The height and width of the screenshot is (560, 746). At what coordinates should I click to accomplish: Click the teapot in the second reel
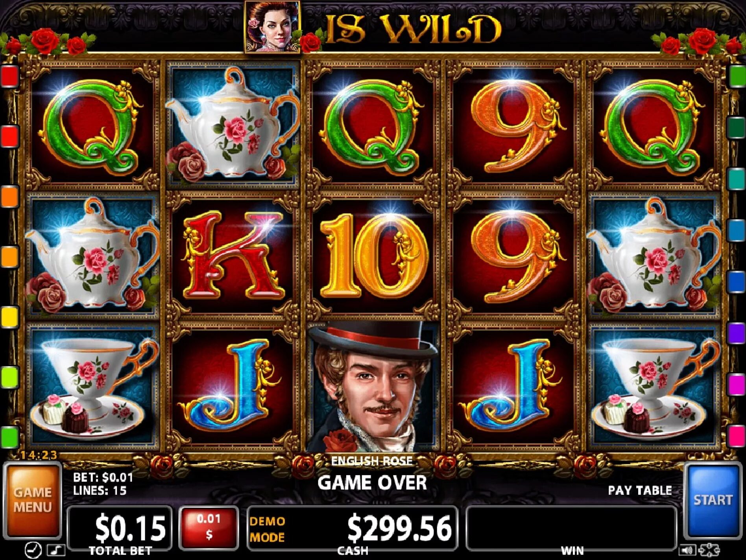233,124
